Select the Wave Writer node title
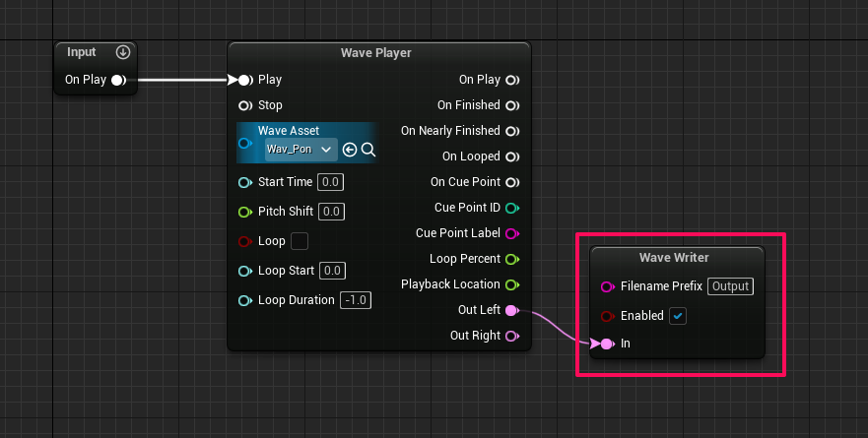868x438 pixels. coord(674,258)
